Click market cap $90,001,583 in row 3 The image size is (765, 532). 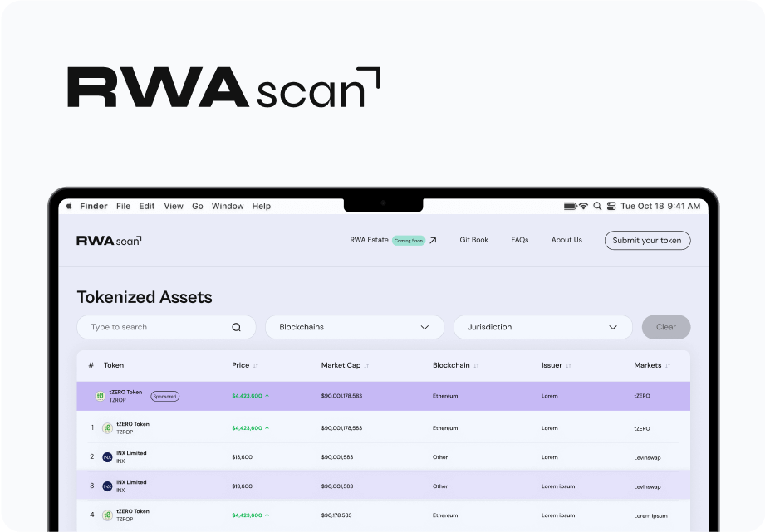click(x=337, y=486)
